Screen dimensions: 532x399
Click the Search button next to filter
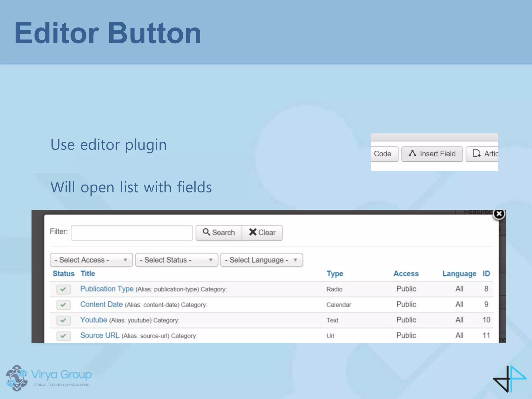pyautogui.click(x=219, y=232)
